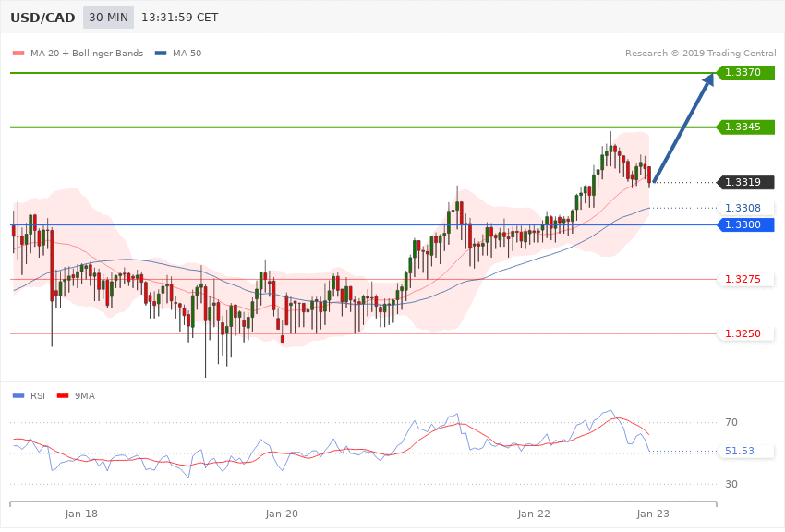Viewport: 785px width, 532px height.
Task: Click the USD/CAD pair title
Action: coord(42,18)
